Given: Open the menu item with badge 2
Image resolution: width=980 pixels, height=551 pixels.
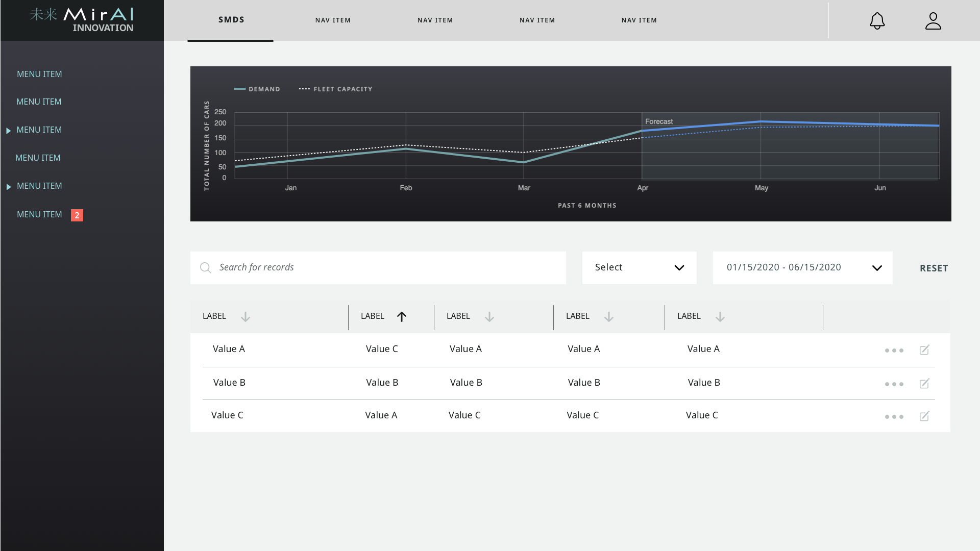Looking at the screenshot, I should tap(40, 215).
